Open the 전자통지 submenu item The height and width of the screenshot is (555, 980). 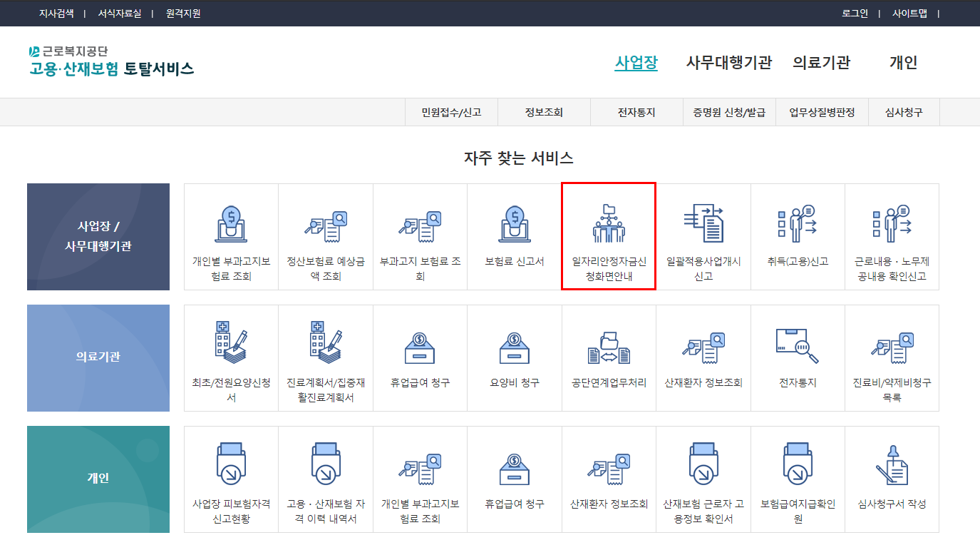636,113
